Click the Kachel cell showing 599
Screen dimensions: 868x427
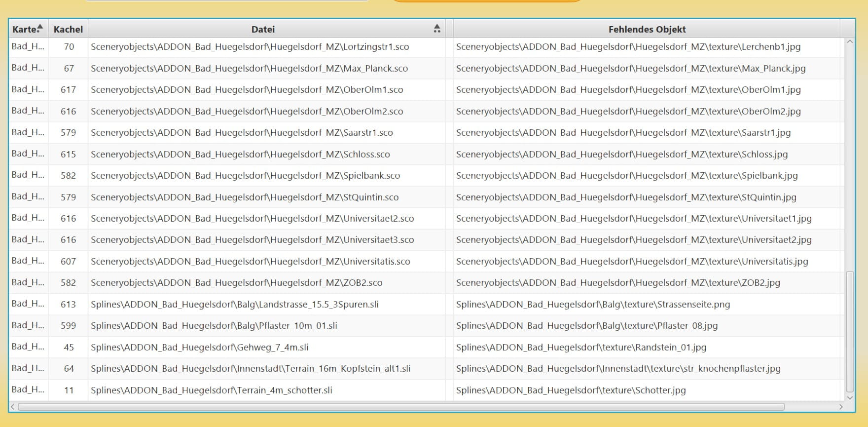(68, 326)
